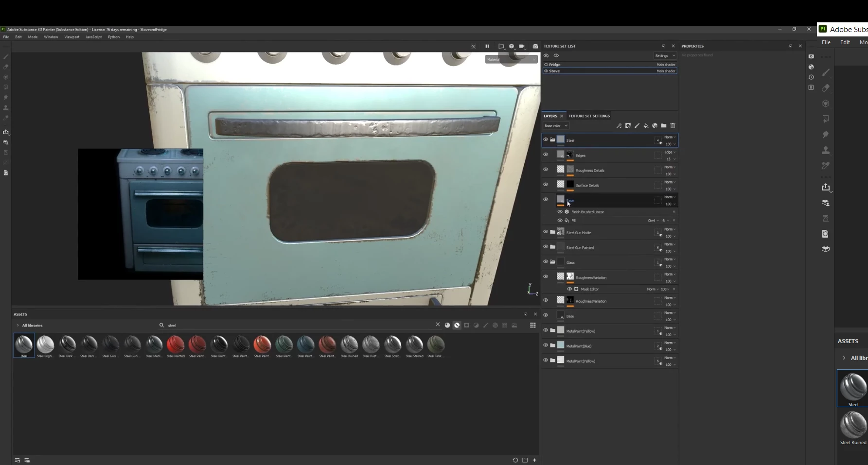Open the Settings dropdown in Texture Set List
The height and width of the screenshot is (465, 868).
point(665,56)
